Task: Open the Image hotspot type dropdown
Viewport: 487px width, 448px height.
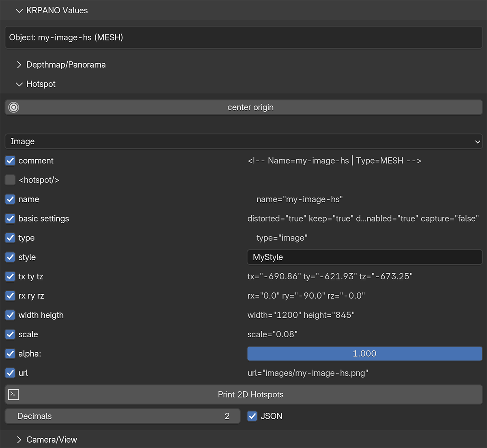Action: pos(243,141)
